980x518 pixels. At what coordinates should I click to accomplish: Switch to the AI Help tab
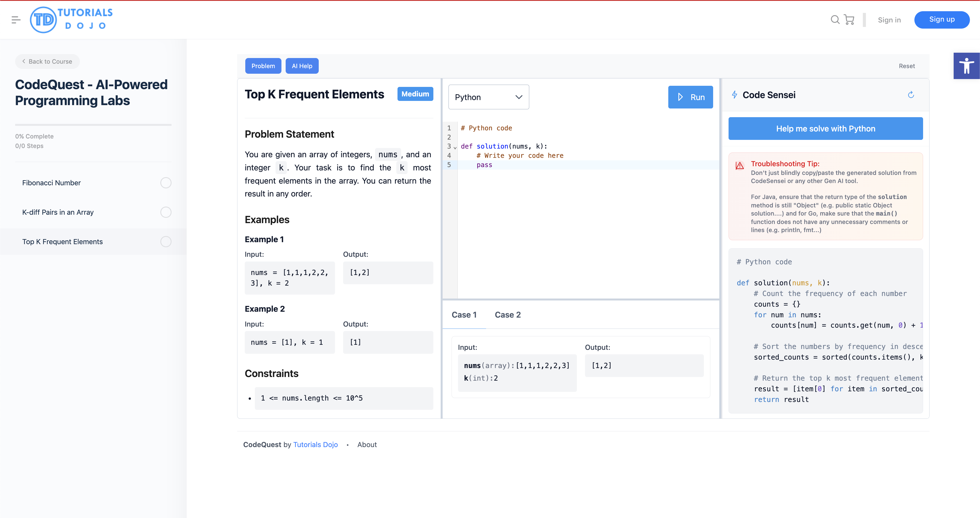(x=302, y=66)
